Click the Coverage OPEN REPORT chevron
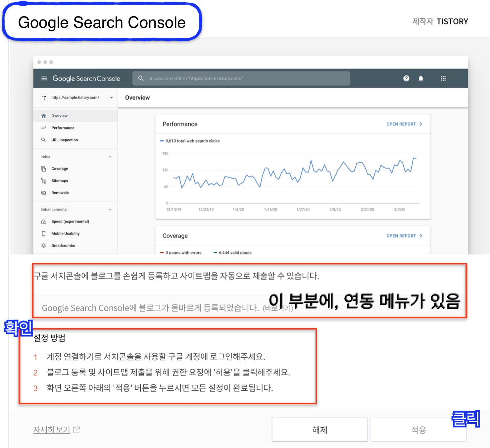Screen dimensions: 490x448 pos(421,236)
